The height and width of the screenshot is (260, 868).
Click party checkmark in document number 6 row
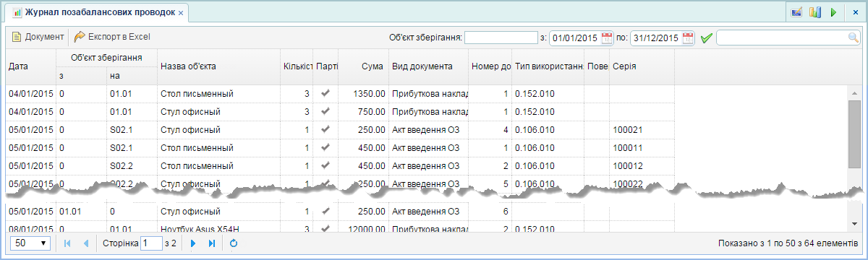325,211
